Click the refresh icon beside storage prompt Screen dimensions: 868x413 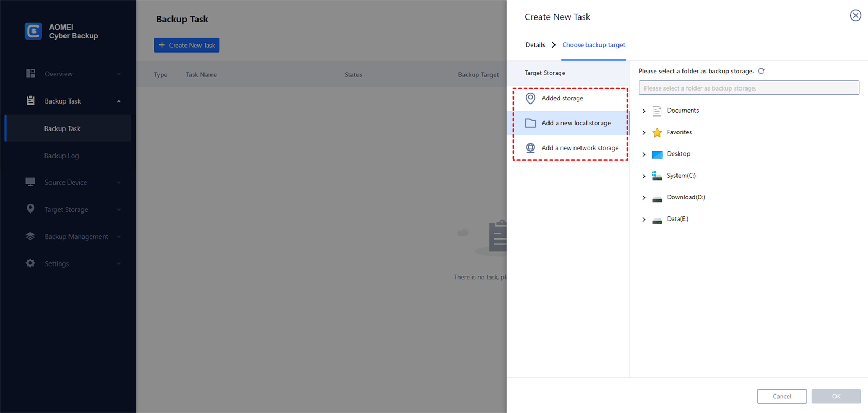coord(762,71)
